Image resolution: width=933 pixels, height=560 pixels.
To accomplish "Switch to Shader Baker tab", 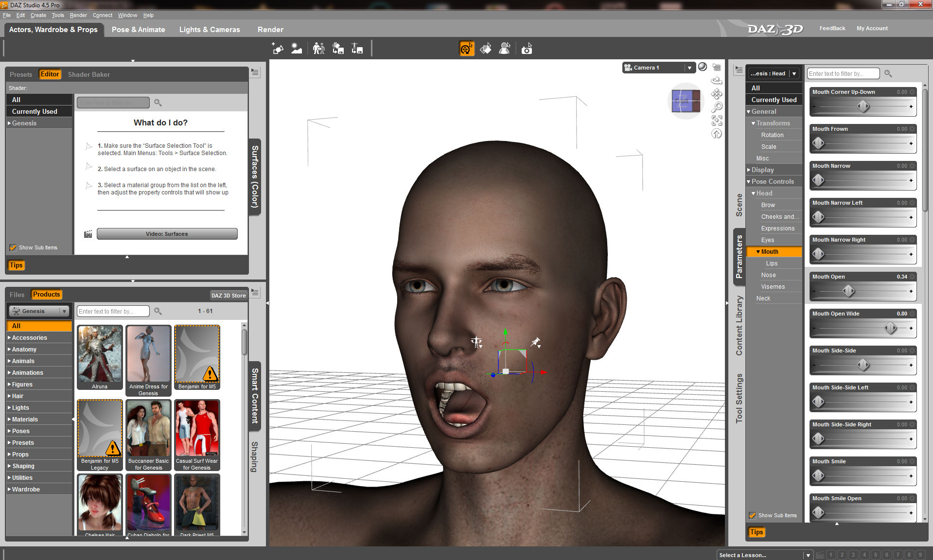I will [x=89, y=74].
